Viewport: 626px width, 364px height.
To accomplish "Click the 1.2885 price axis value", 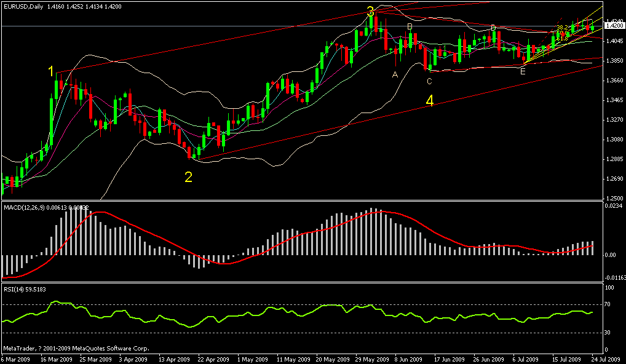I will 614,159.
